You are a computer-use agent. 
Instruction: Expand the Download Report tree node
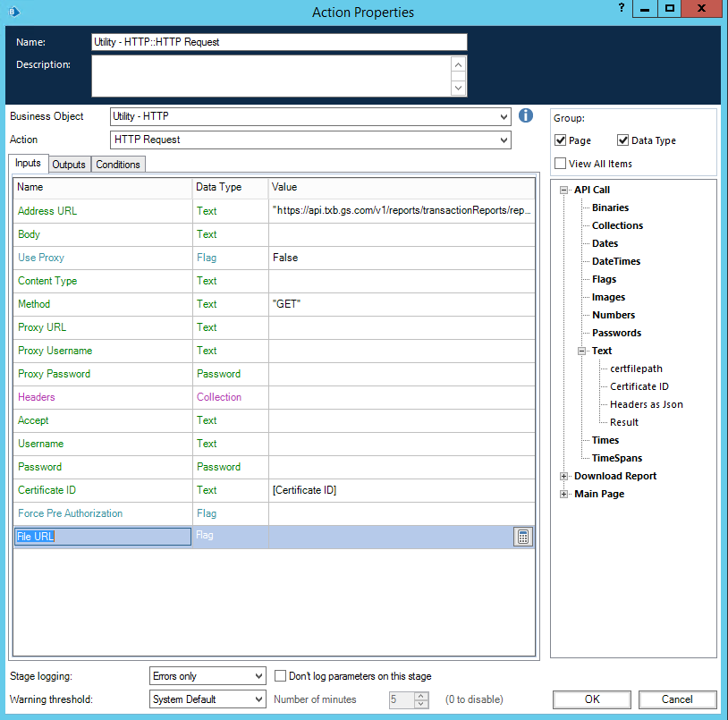pos(563,476)
